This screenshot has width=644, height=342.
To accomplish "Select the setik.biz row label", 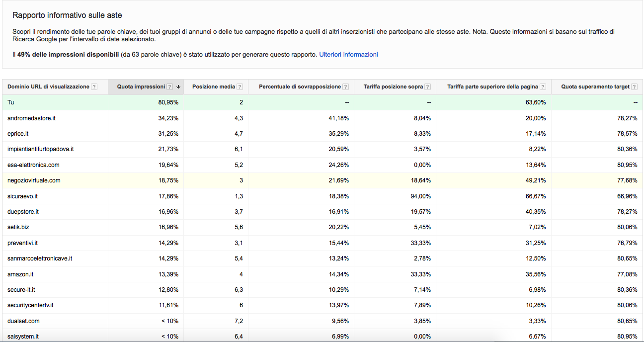I will point(18,227).
